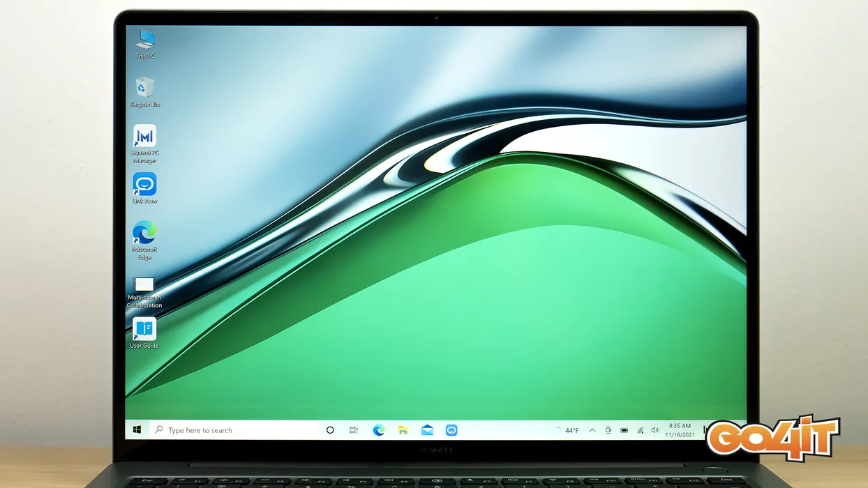This screenshot has height=488, width=868.
Task: Open the clock showing 8:35 AM
Action: point(679,430)
